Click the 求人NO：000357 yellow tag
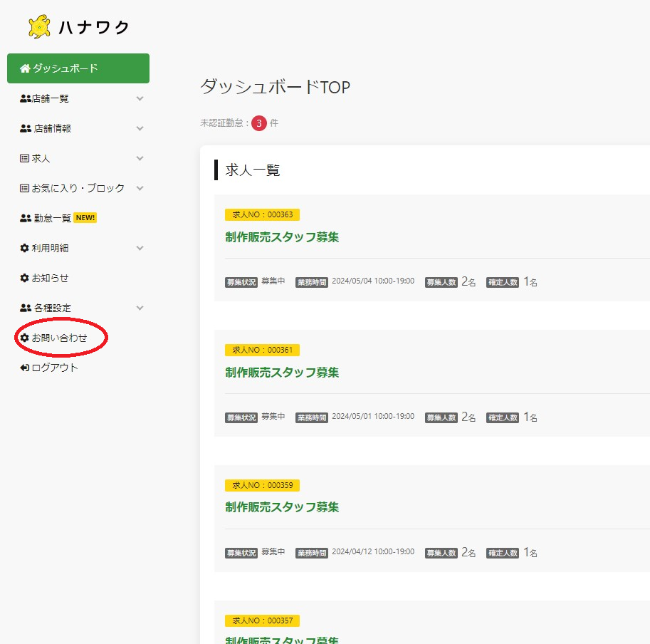This screenshot has width=650, height=644. pos(262,620)
